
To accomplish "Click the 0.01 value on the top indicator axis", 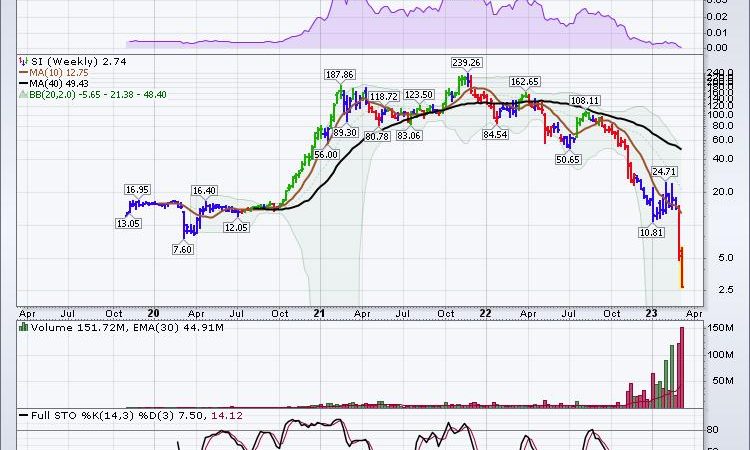I will [717, 33].
